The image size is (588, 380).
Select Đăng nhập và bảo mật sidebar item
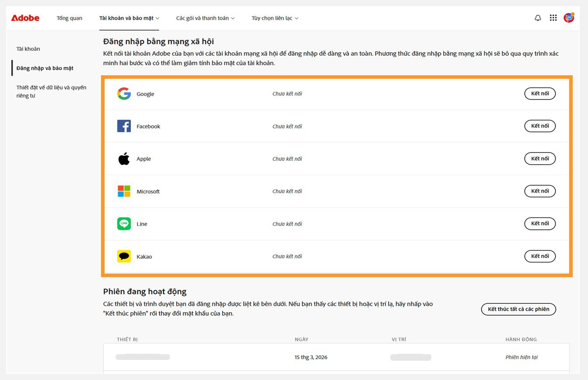[45, 68]
